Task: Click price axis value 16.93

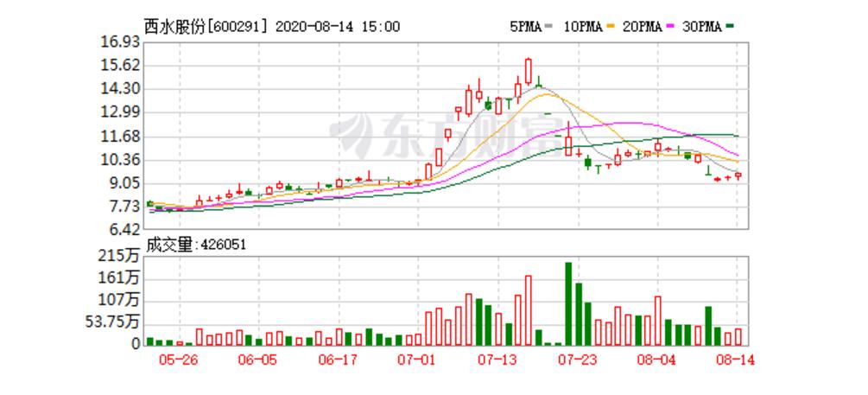Action: coord(121,42)
